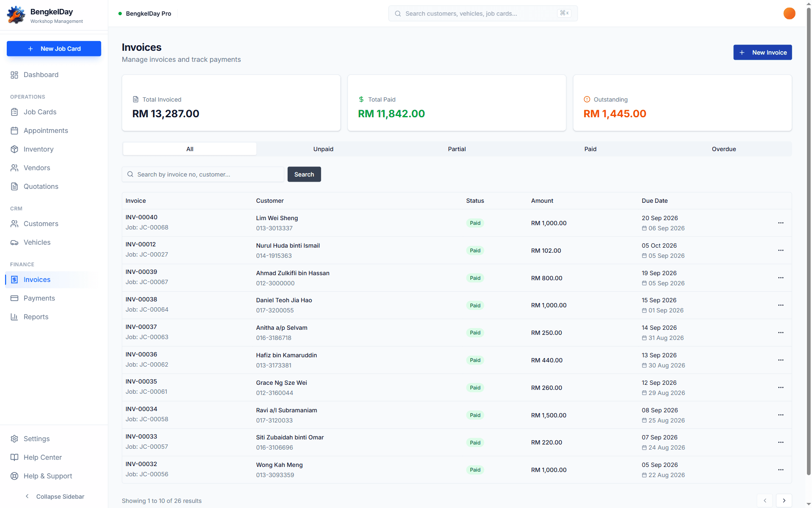The image size is (812, 508).
Task: Open actions menu for INV-00034
Action: pos(781,415)
